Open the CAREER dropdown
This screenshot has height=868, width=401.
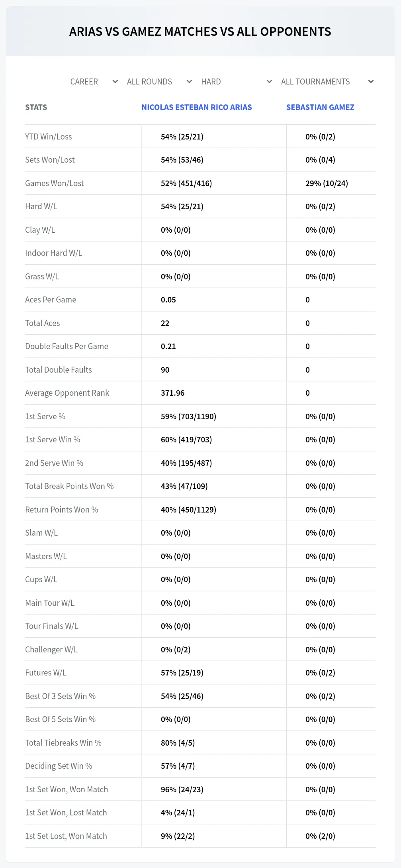(94, 82)
